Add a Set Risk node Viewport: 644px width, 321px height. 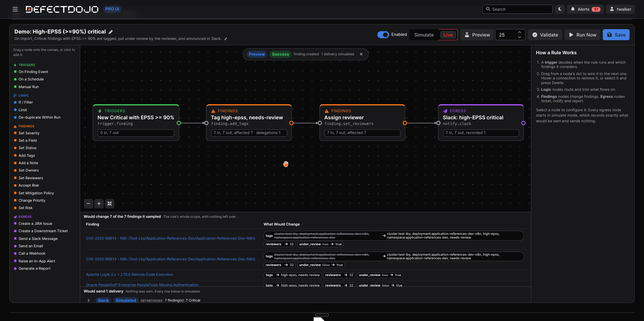25,208
